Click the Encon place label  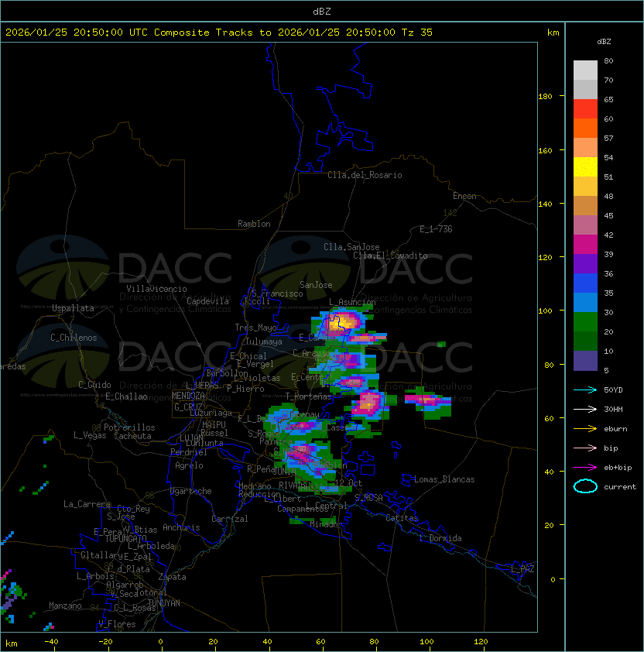pyautogui.click(x=464, y=196)
